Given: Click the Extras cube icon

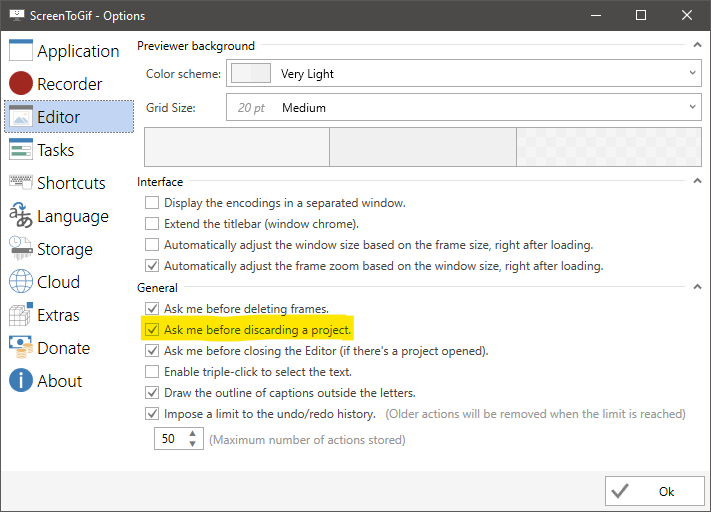Looking at the screenshot, I should tap(21, 314).
